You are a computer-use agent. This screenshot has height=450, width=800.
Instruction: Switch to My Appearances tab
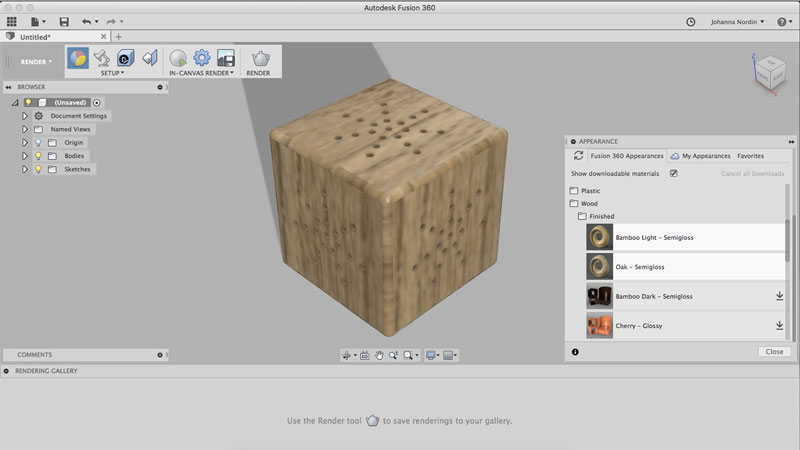pos(705,156)
